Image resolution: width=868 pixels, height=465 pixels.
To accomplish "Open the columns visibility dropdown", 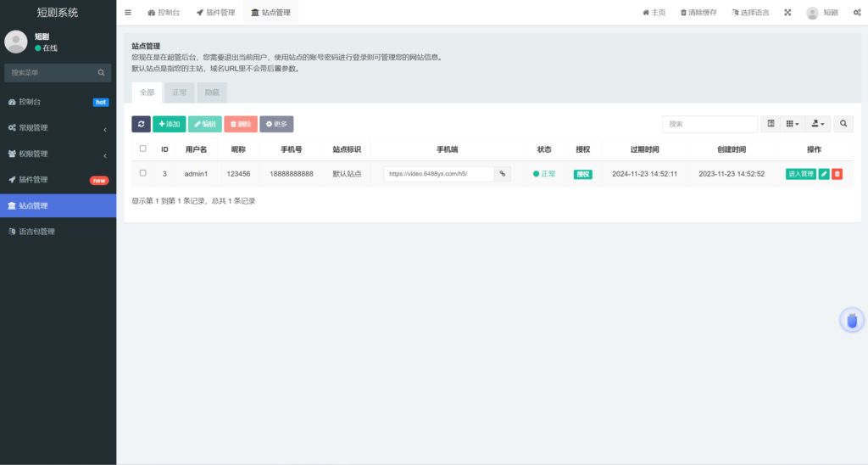I will tap(793, 124).
